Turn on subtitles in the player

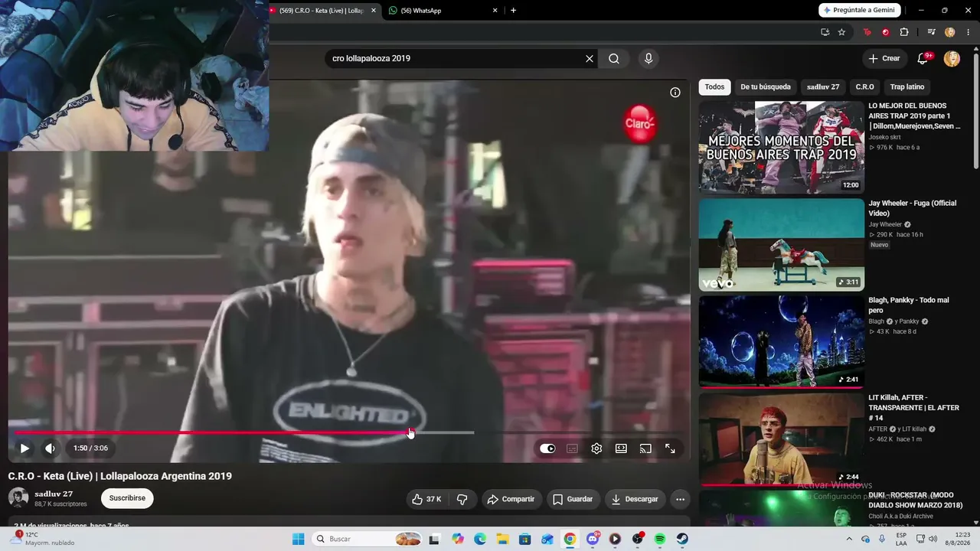coord(572,448)
